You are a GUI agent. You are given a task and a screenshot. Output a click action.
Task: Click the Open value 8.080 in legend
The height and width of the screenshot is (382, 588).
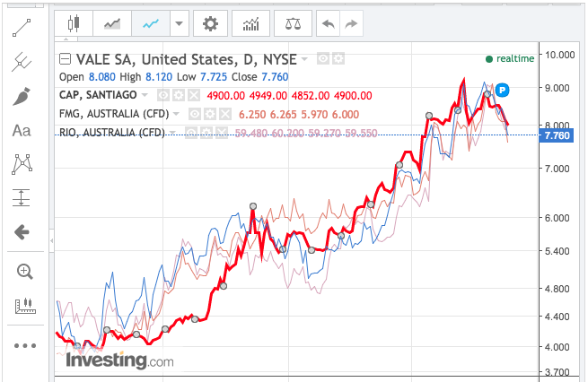point(102,77)
